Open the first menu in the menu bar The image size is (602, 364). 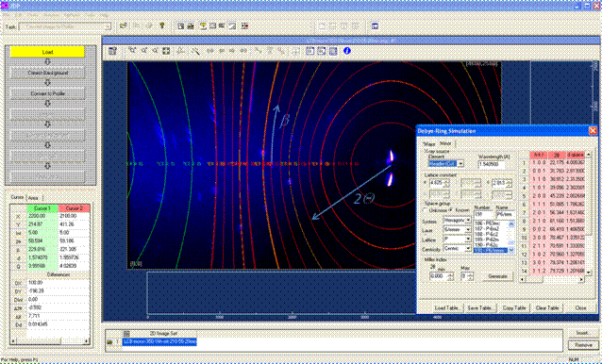pyautogui.click(x=5, y=15)
